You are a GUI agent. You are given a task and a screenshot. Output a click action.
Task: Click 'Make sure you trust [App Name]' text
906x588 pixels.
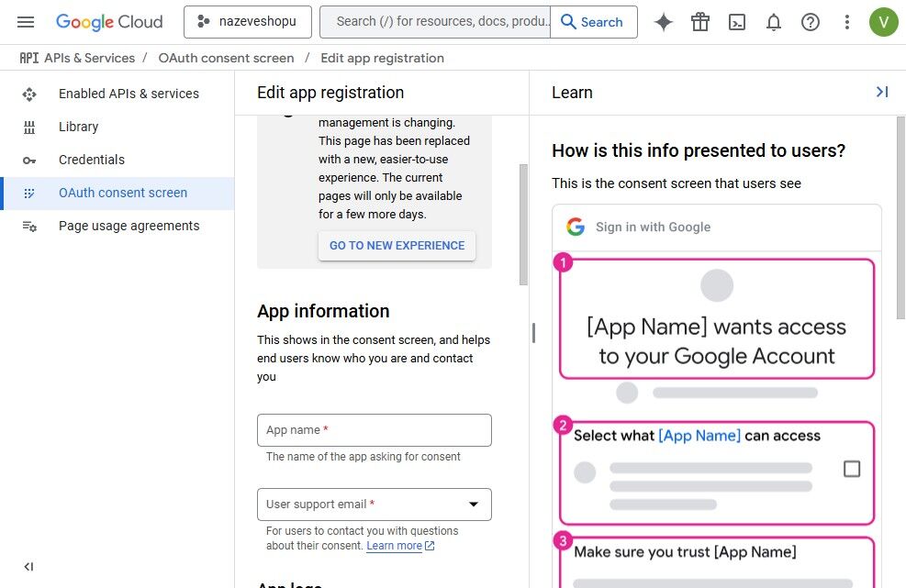click(685, 551)
